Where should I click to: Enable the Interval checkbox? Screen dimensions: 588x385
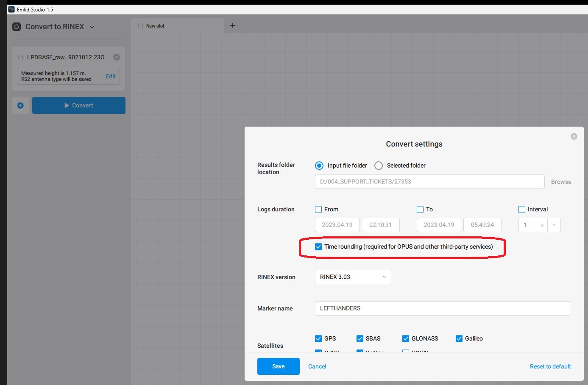(522, 209)
